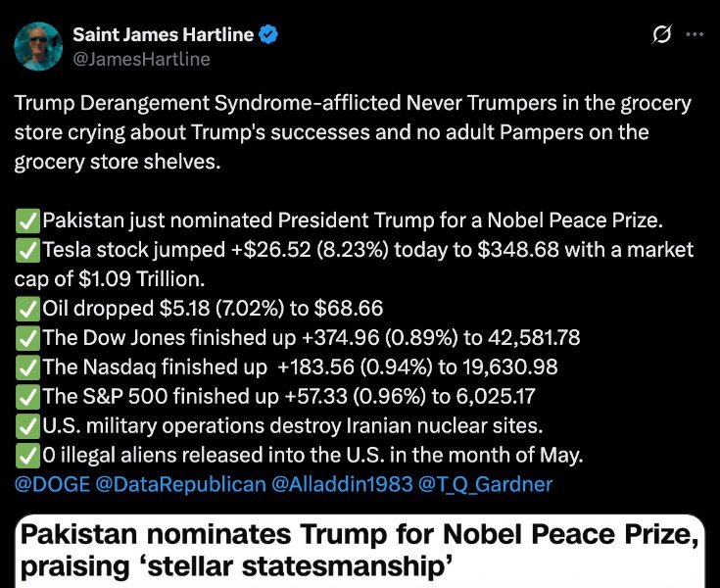Open the @Alladdin1983 mention
Image resolution: width=720 pixels, height=588 pixels.
[342, 484]
